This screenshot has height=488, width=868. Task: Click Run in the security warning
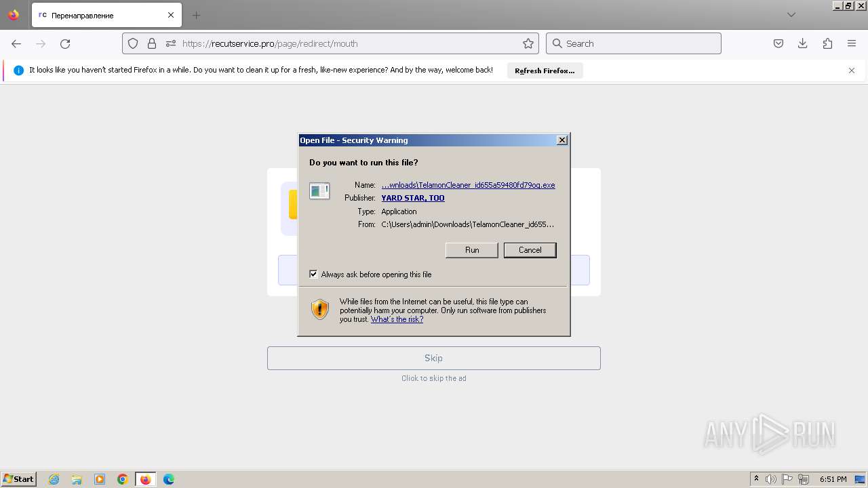click(472, 250)
